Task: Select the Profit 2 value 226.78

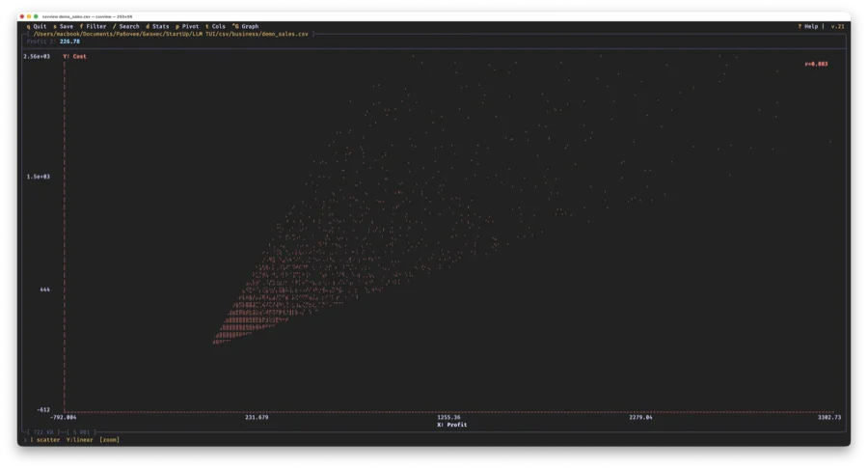Action: pyautogui.click(x=69, y=41)
